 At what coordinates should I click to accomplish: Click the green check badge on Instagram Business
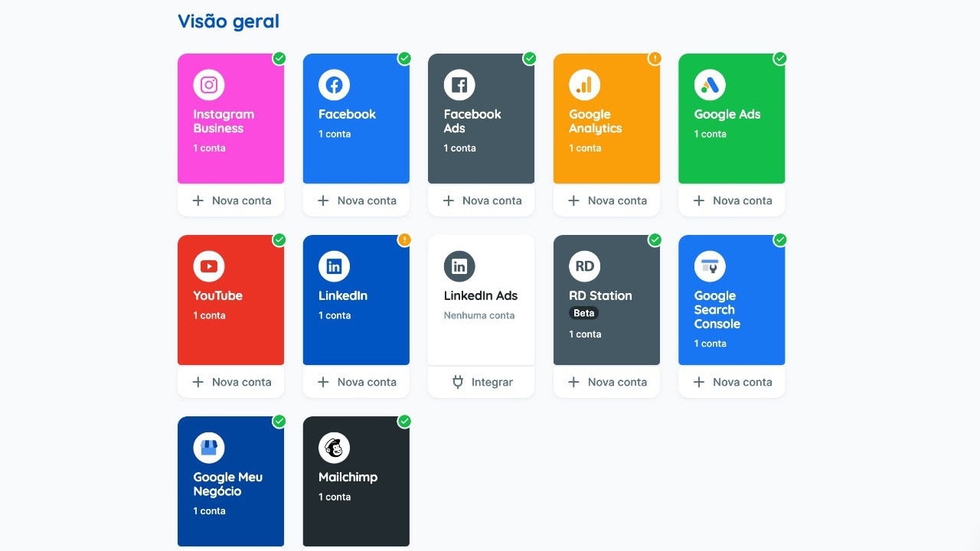(279, 58)
